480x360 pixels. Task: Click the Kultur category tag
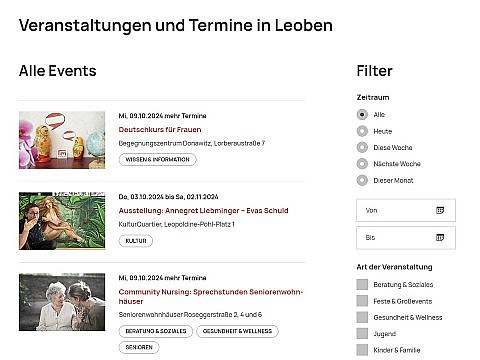pyautogui.click(x=136, y=241)
